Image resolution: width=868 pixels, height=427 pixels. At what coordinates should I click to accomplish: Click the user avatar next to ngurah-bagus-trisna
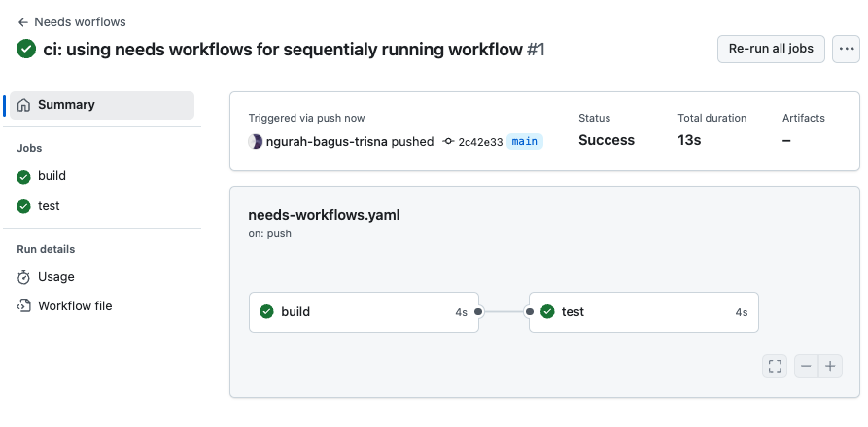(x=256, y=141)
